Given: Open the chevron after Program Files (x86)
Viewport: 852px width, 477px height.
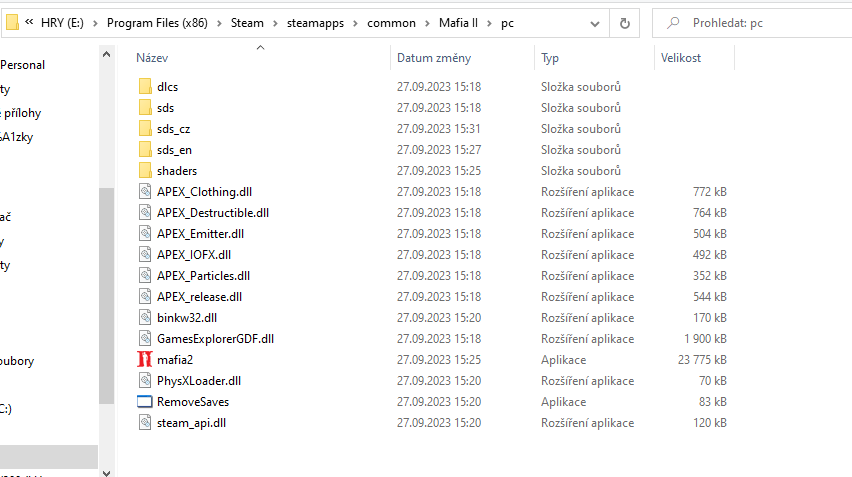Looking at the screenshot, I should pyautogui.click(x=220, y=23).
